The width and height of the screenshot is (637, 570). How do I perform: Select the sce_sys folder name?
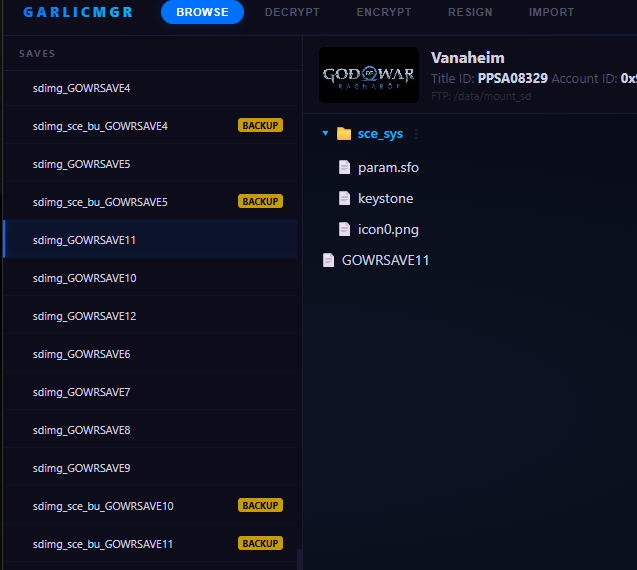(x=380, y=134)
